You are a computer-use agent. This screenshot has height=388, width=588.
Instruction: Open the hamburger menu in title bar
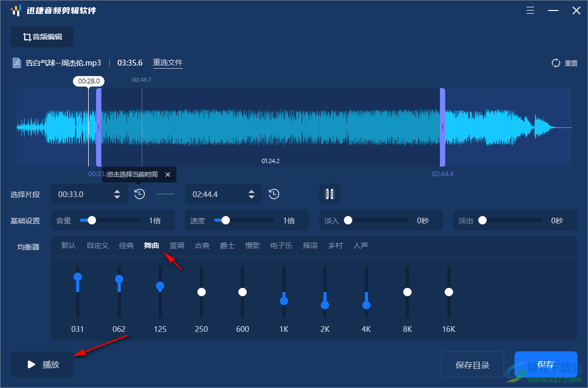(530, 10)
